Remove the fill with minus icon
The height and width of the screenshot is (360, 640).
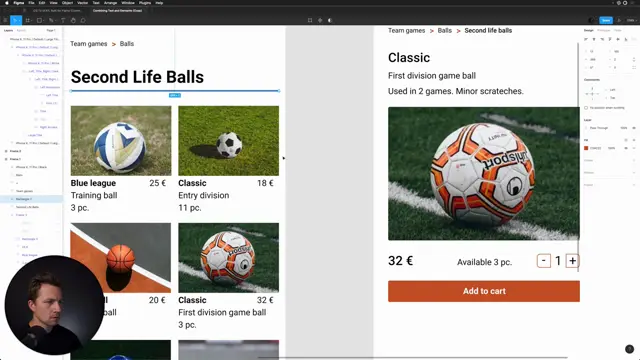pyautogui.click(x=634, y=148)
